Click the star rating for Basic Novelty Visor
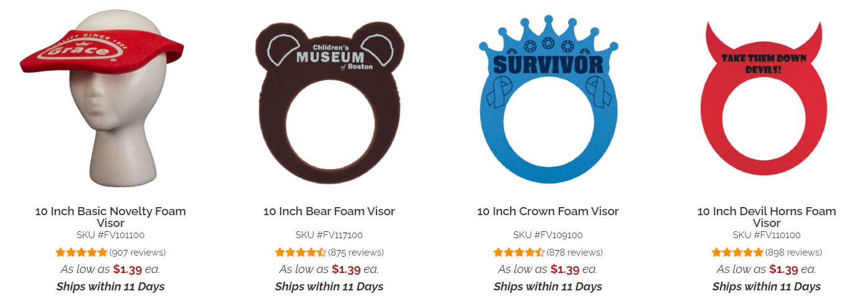 (x=82, y=252)
